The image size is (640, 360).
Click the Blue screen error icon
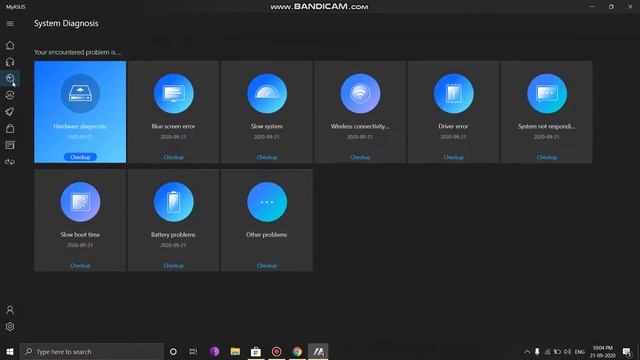coord(173,93)
